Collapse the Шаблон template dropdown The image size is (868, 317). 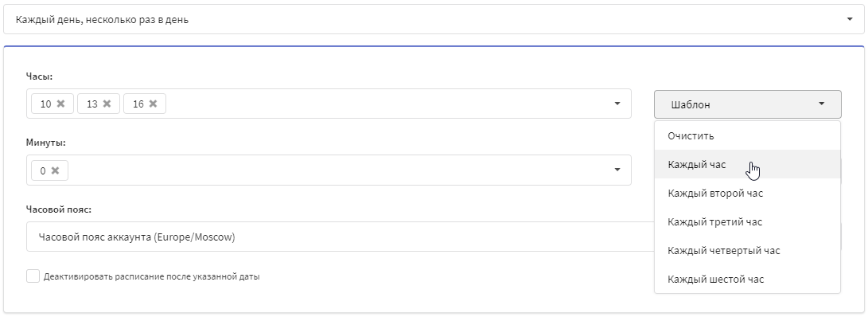click(747, 104)
